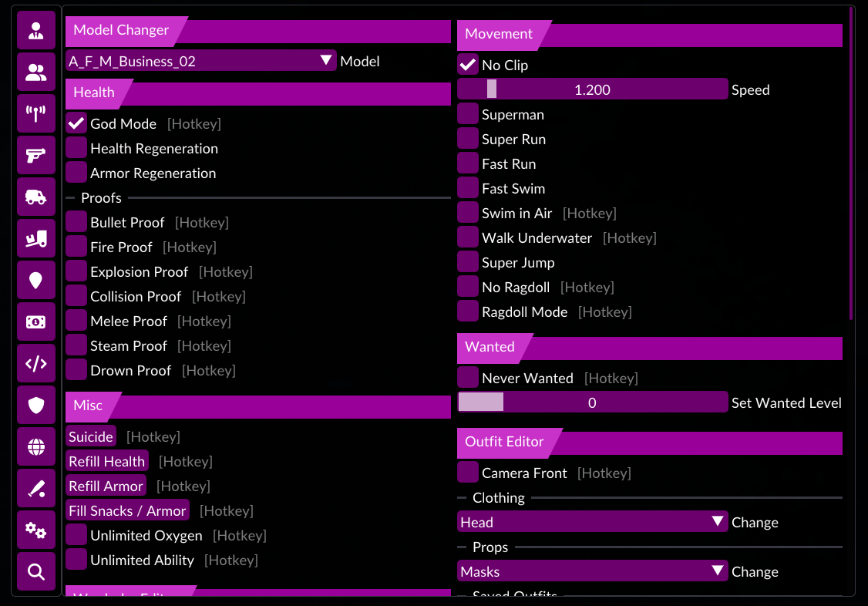Set hotkey for God Mode
Viewport: 868px width, 606px height.
(194, 123)
